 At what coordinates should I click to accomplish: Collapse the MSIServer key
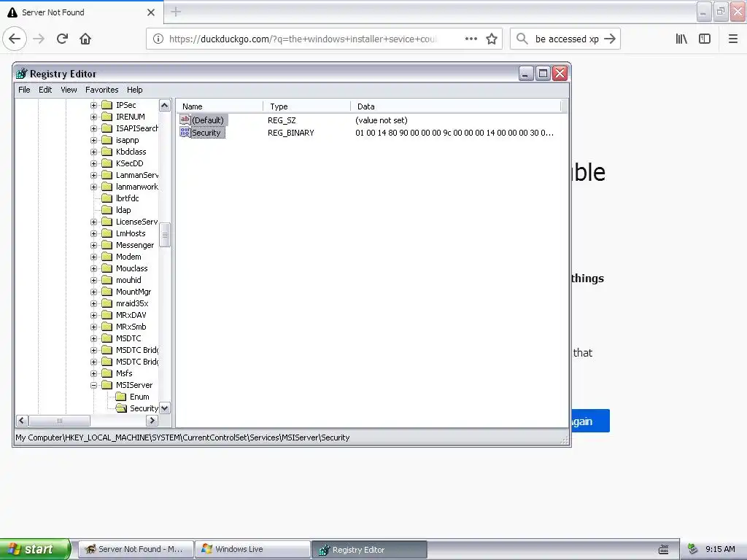tap(94, 385)
